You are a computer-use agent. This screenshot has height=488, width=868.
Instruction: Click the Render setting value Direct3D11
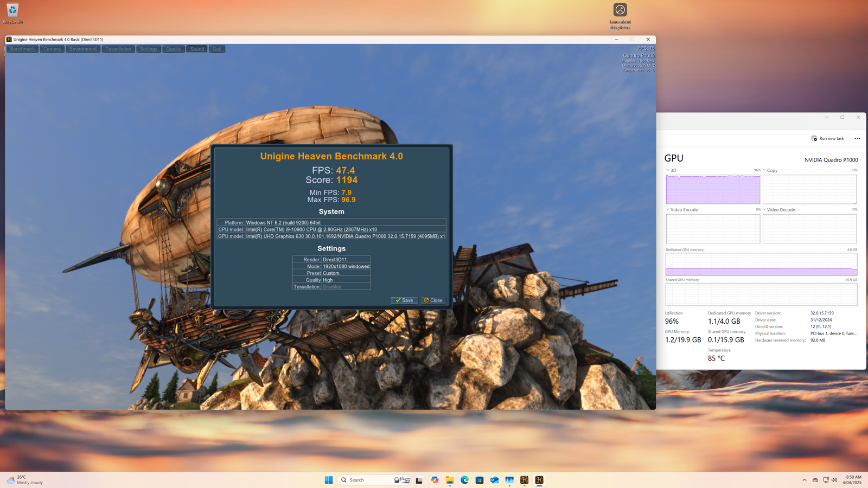tap(335, 260)
